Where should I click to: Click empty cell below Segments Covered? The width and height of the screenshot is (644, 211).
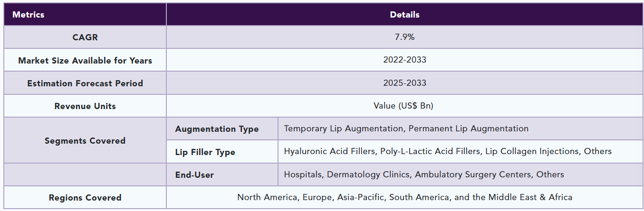click(x=85, y=174)
